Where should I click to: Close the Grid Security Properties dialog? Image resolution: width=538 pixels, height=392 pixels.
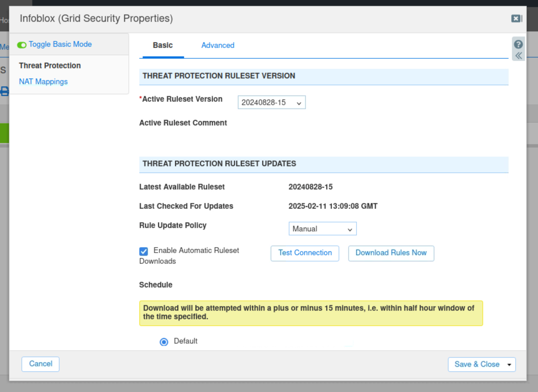(516, 19)
